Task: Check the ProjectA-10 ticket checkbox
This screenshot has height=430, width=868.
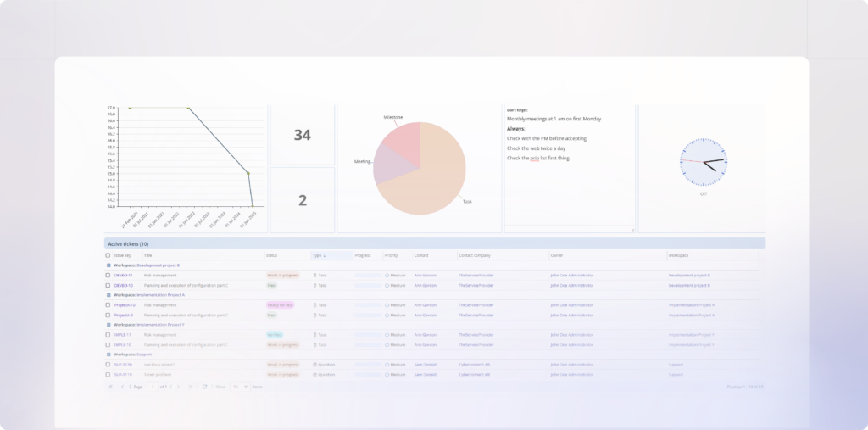Action: [x=108, y=305]
